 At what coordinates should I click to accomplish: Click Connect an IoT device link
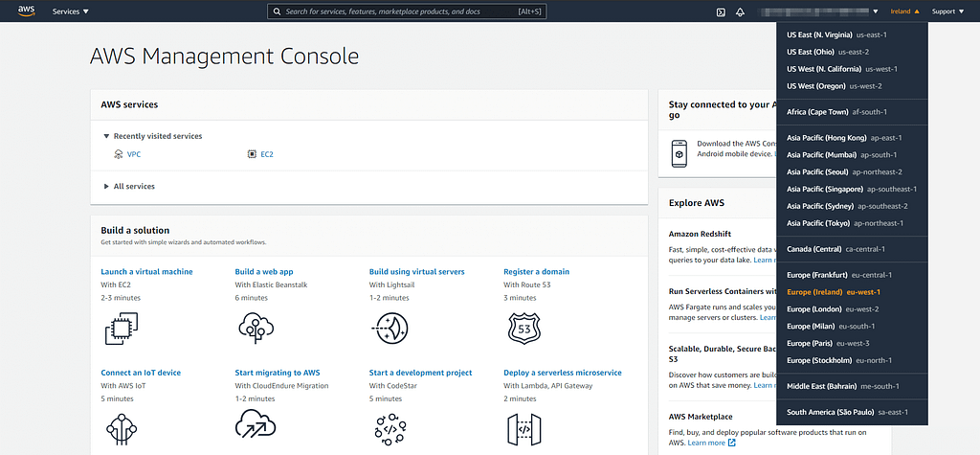coord(141,373)
